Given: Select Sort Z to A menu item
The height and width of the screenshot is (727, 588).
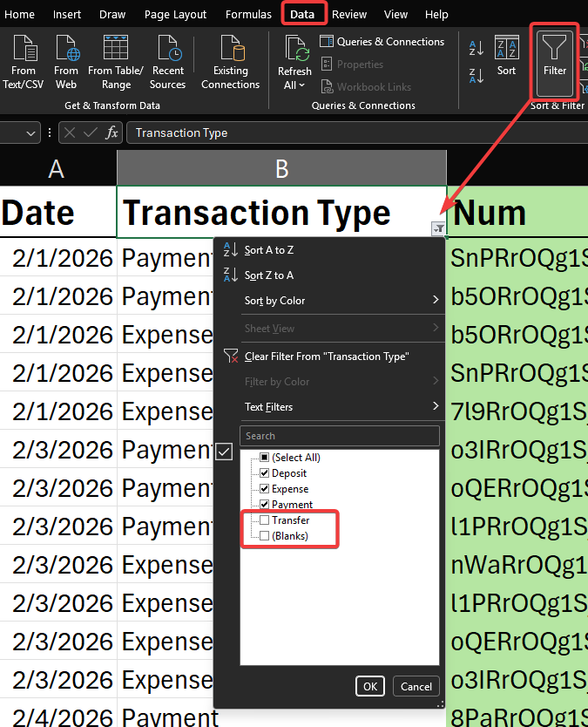Looking at the screenshot, I should point(269,275).
